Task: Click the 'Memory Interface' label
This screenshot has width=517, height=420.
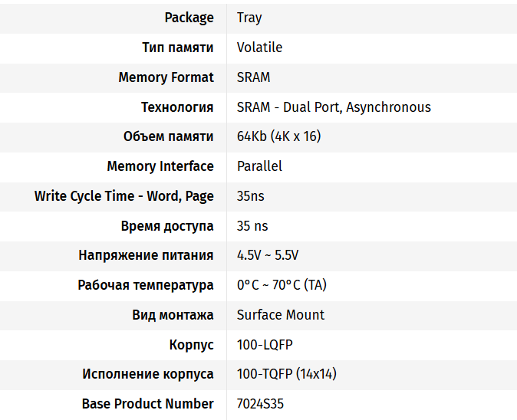Action: click(x=160, y=166)
